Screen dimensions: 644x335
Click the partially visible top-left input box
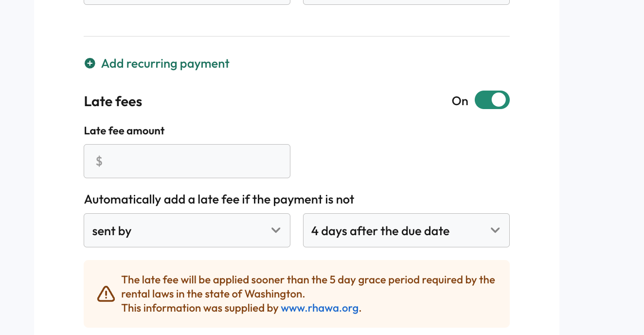(187, 2)
